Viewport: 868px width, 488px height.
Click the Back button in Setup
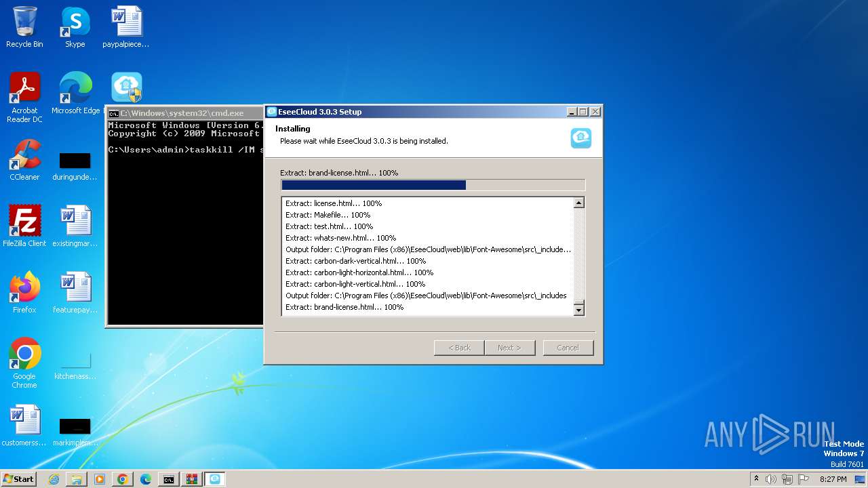point(459,348)
